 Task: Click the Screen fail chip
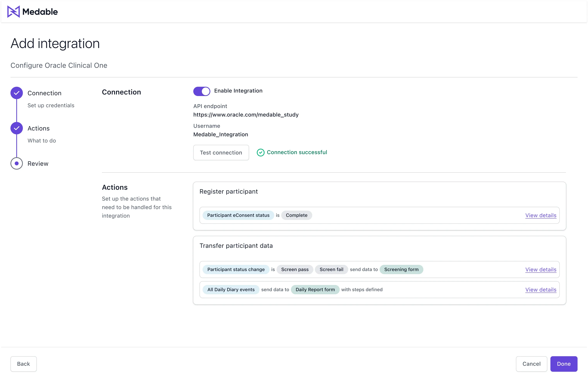click(331, 269)
